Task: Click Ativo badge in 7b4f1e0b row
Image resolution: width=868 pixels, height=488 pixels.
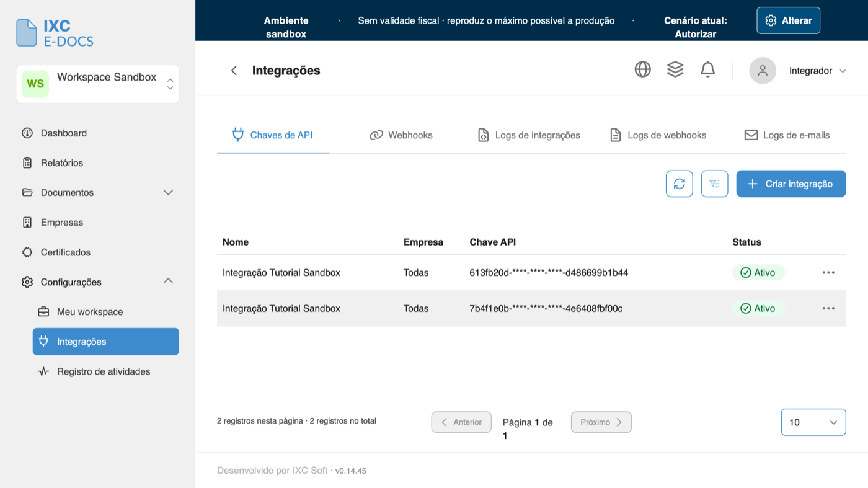Action: (758, 308)
